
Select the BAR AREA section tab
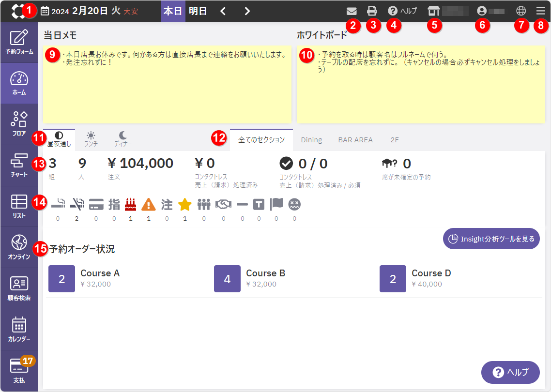pyautogui.click(x=355, y=140)
